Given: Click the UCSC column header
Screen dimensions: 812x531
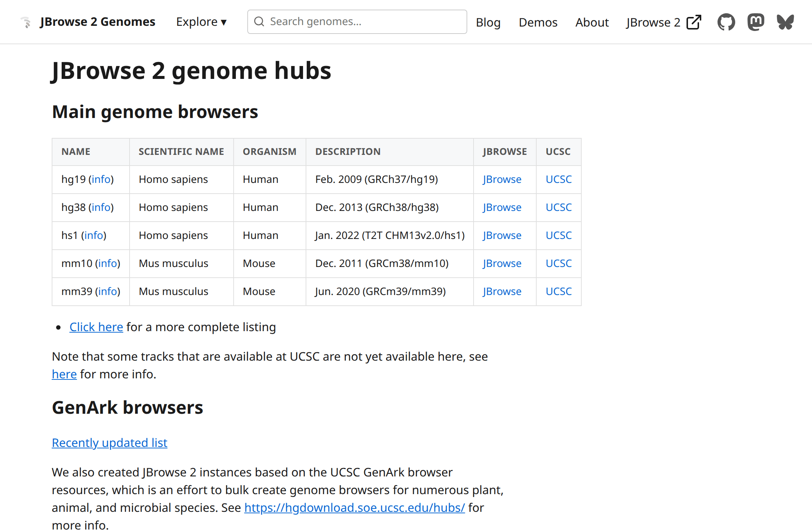Looking at the screenshot, I should point(558,152).
